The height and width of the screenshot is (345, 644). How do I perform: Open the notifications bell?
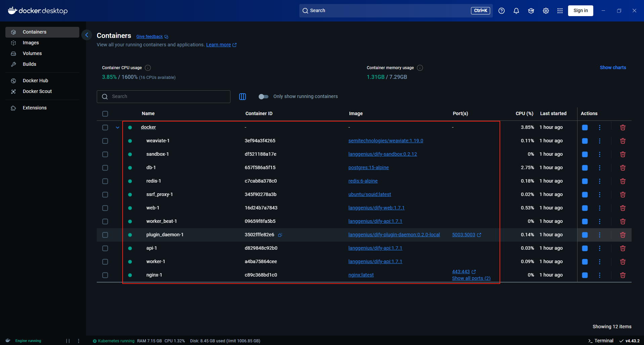516,11
